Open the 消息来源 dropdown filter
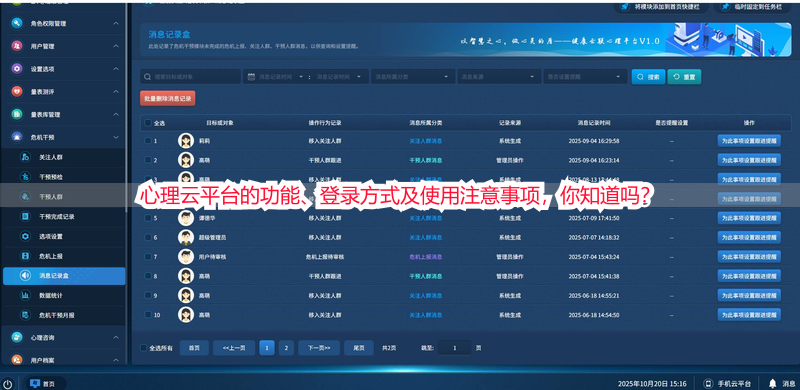The width and height of the screenshot is (800, 390). pyautogui.click(x=499, y=77)
